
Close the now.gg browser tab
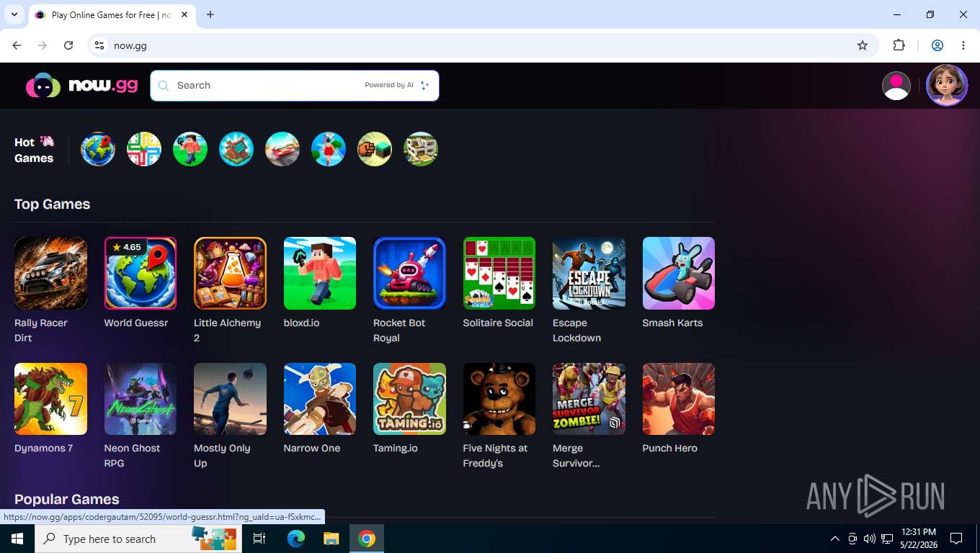pyautogui.click(x=184, y=14)
